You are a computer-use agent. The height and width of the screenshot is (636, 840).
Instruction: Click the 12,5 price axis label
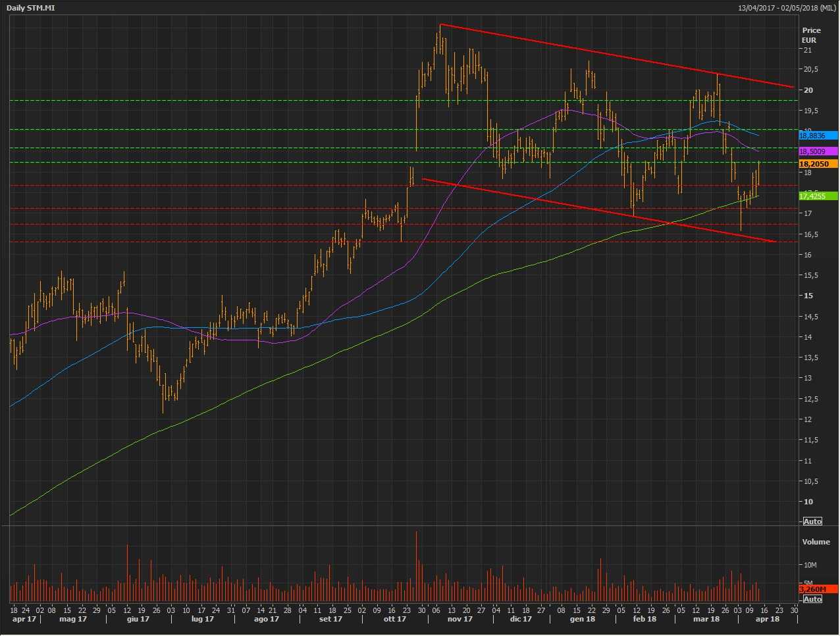coord(810,399)
